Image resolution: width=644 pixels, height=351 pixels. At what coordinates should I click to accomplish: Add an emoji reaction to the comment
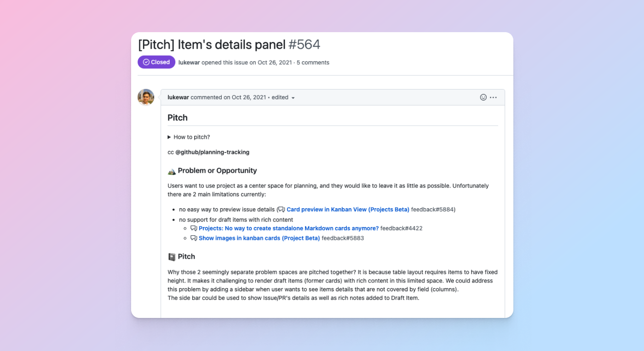point(483,97)
